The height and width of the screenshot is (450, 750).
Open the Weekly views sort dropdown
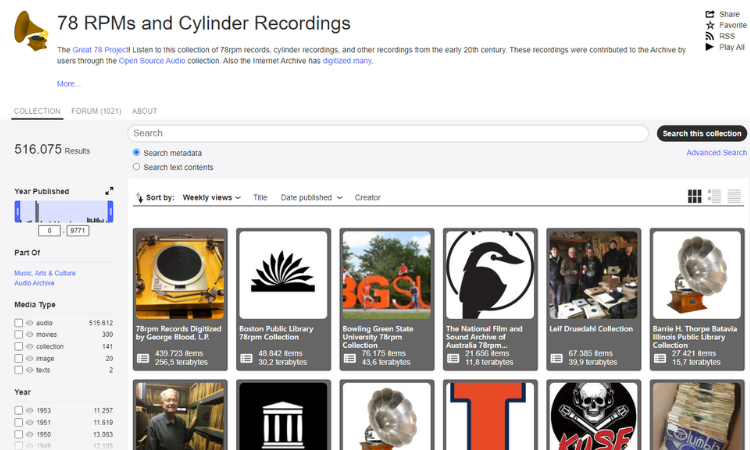click(211, 198)
